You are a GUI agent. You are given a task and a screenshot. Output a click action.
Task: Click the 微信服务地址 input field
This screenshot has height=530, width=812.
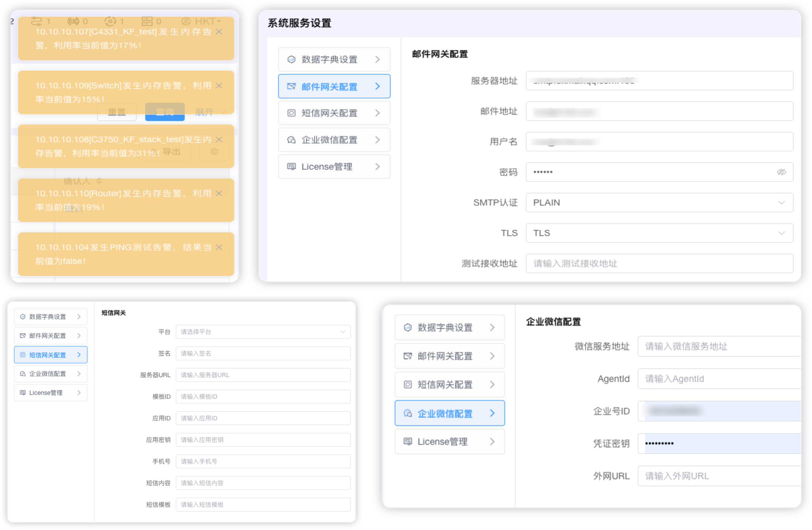[719, 346]
